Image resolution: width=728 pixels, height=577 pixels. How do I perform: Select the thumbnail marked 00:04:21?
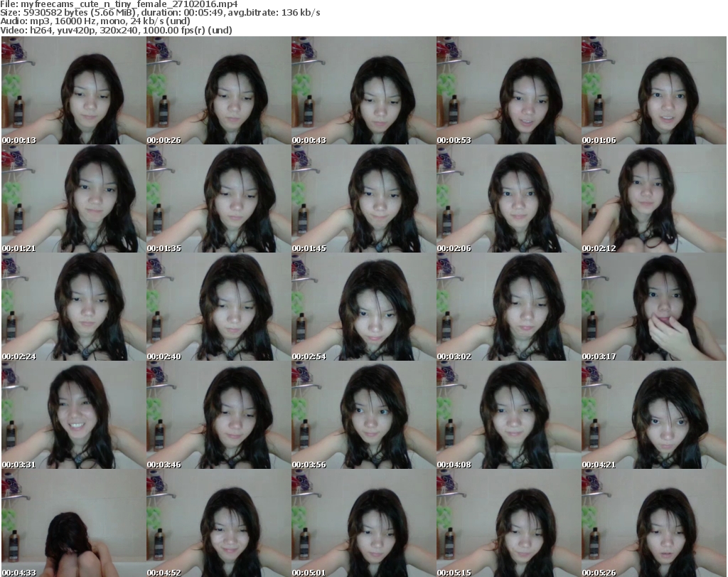click(654, 415)
